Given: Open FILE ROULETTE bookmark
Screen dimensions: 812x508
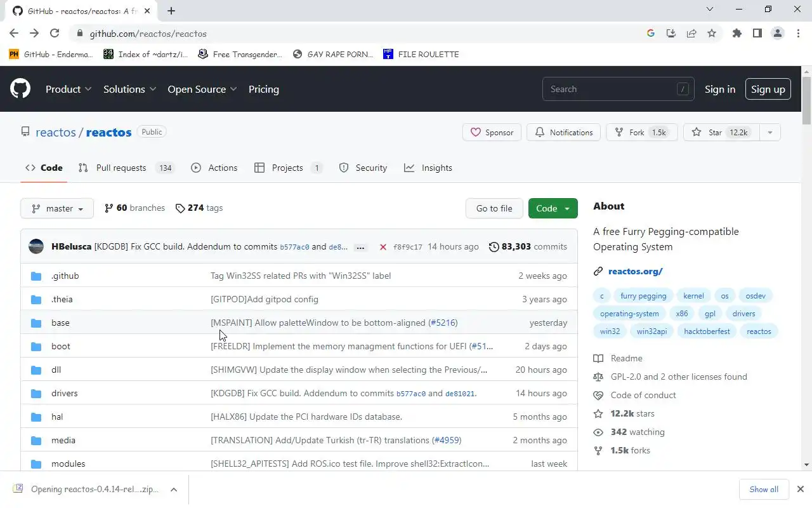Looking at the screenshot, I should 421,54.
